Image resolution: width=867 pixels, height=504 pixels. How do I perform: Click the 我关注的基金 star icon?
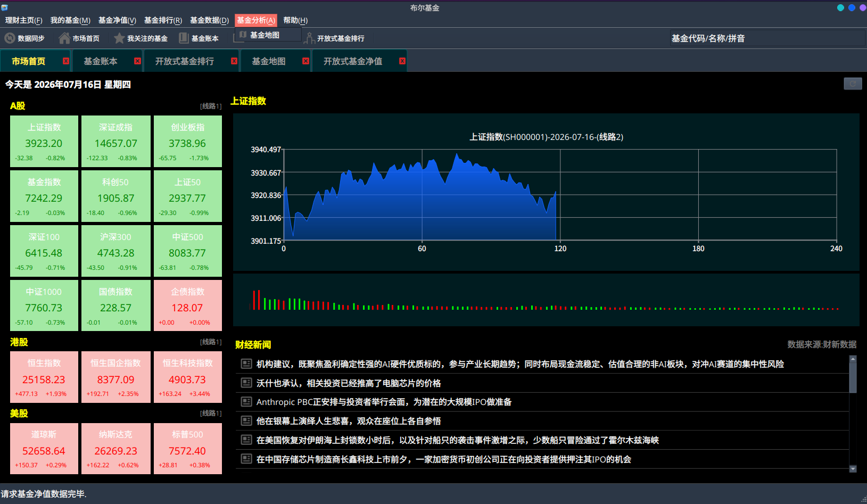[119, 38]
